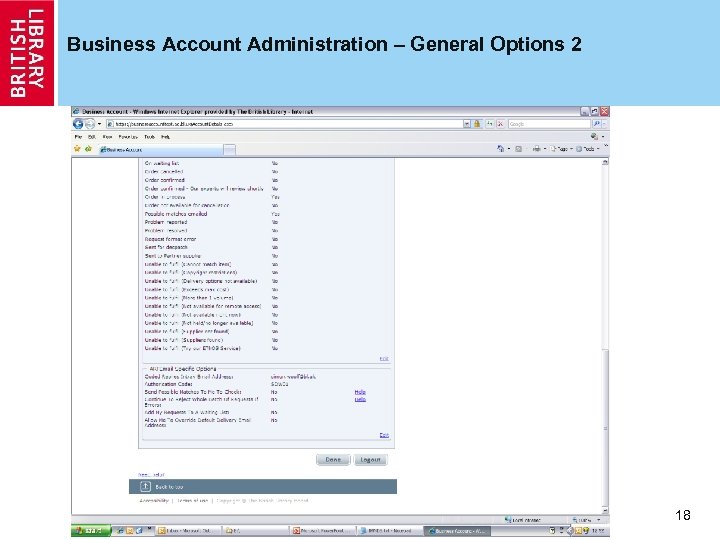Screen dimensions: 720x540
Task: Click the folder taskbar button
Action: (x=255, y=531)
